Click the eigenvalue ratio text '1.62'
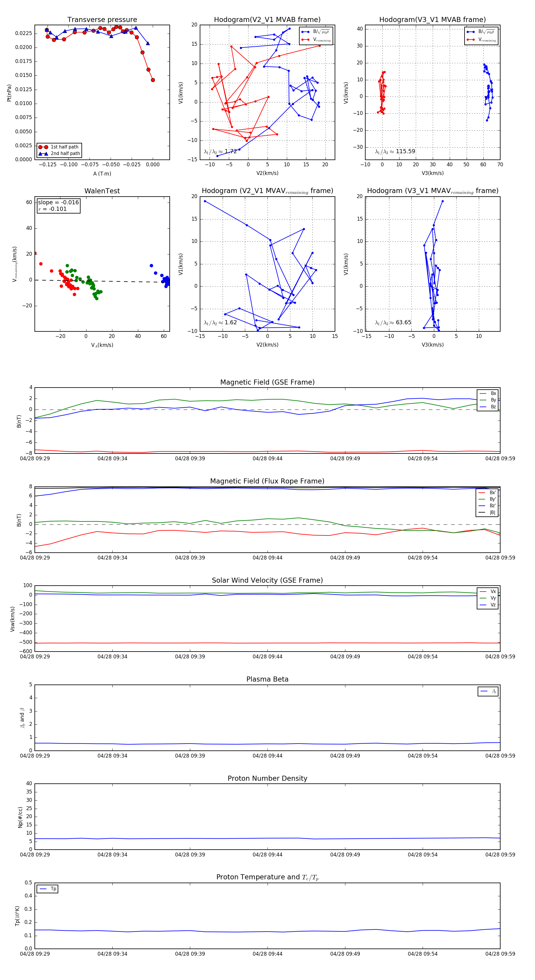 click(231, 323)
